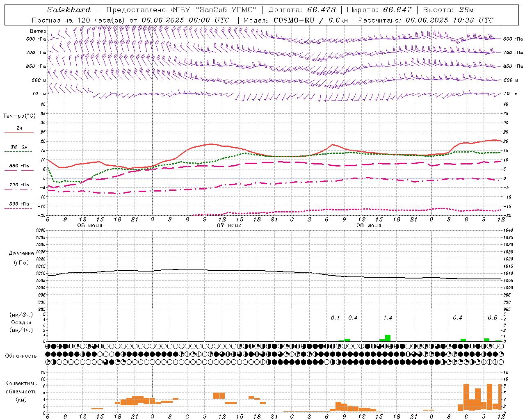Click the Давление pressure panel title
The height and width of the screenshot is (420, 525).
click(x=21, y=253)
